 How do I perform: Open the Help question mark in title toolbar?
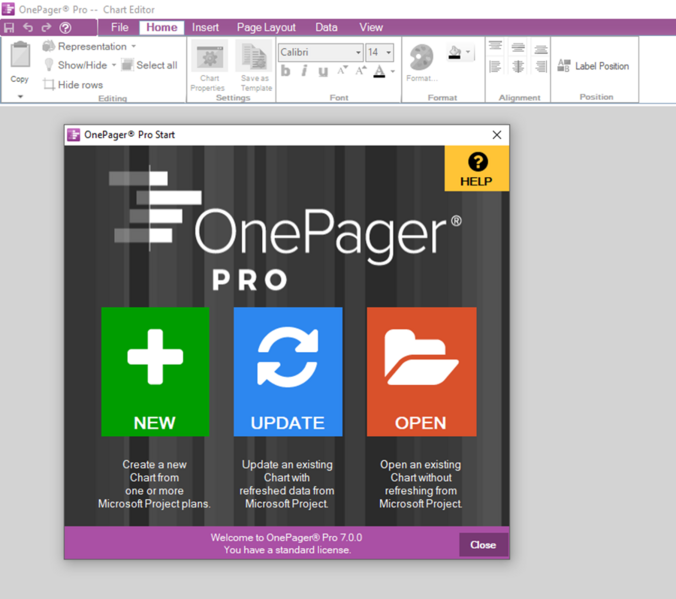pos(66,28)
